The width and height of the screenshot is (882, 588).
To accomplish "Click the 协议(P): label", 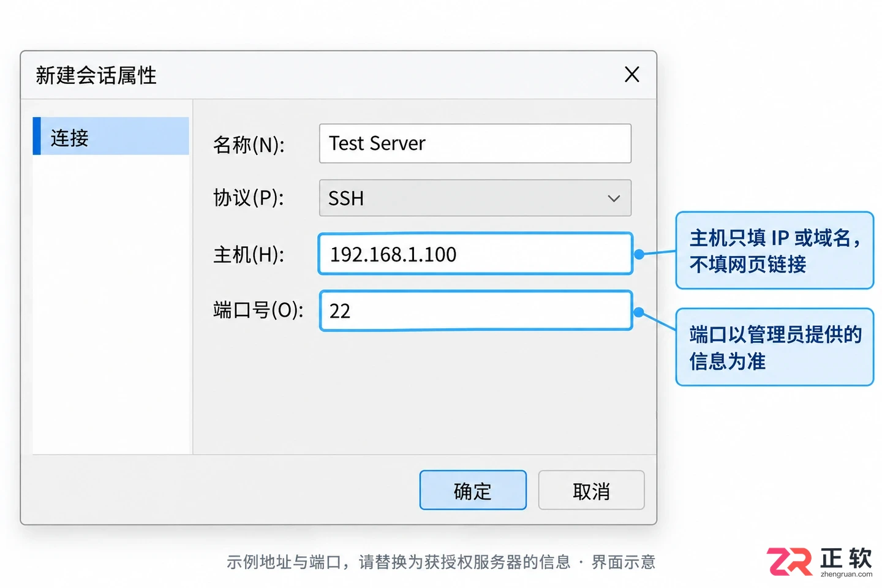I will coord(249,198).
